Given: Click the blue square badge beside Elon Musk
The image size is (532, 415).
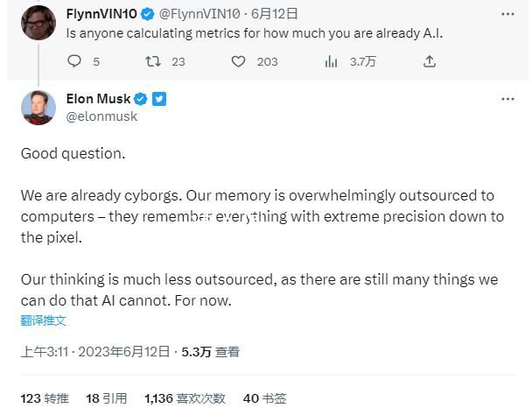Looking at the screenshot, I should (x=159, y=99).
